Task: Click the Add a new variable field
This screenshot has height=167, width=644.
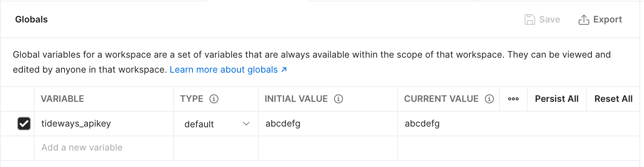Action: point(104,148)
